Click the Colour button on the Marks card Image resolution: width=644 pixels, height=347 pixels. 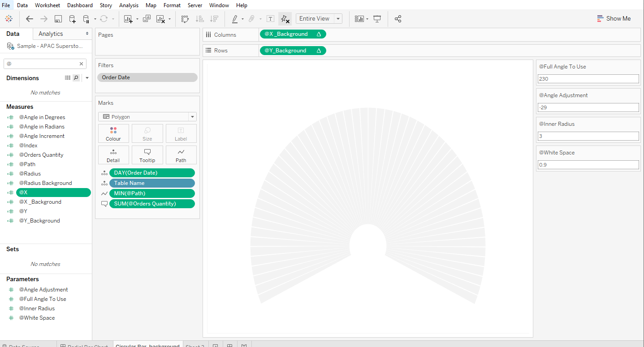pos(113,133)
